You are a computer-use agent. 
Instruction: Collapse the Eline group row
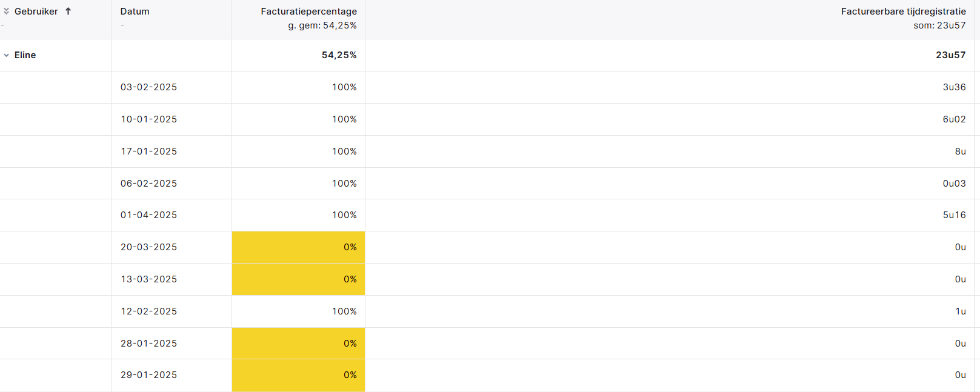click(x=6, y=55)
